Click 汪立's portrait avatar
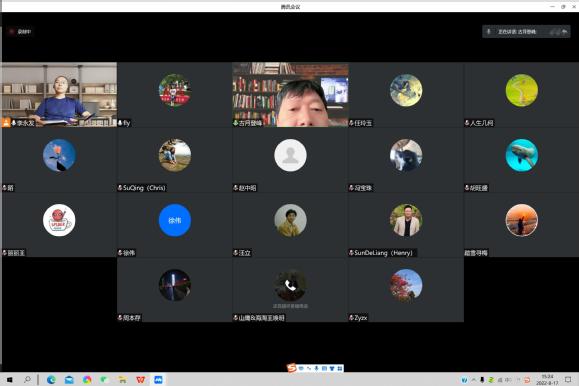The image size is (579, 386). (x=290, y=220)
